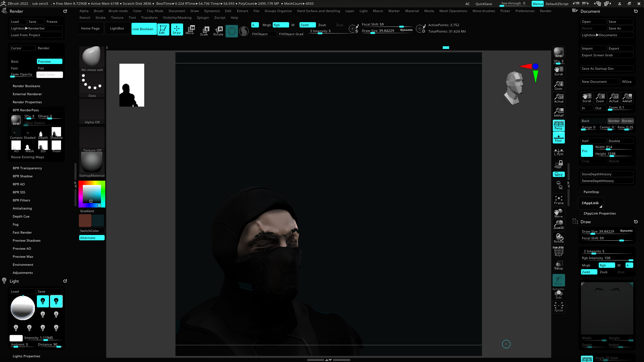Viewport: 644px width, 362px height.
Task: Click the BPR render button on right shelf
Action: [x=558, y=53]
